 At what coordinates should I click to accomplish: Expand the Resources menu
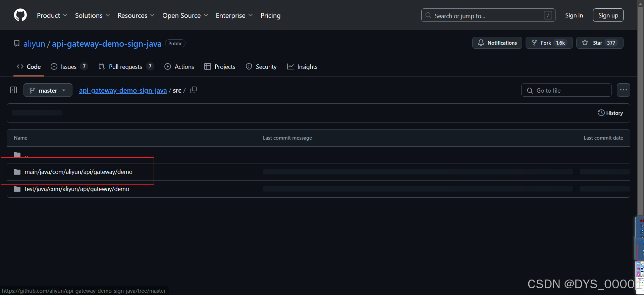coord(136,15)
